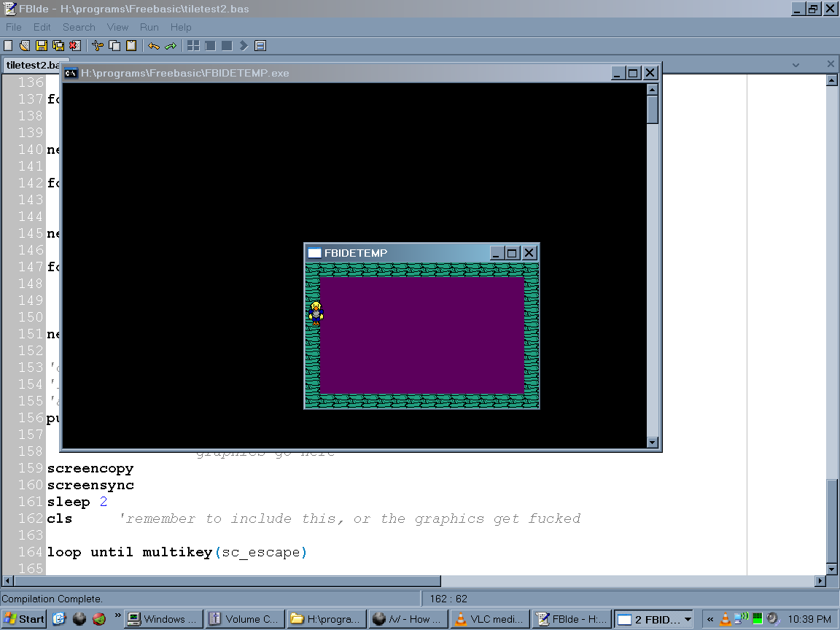Click the Redo green arrow icon
The image size is (840, 630).
(x=171, y=46)
